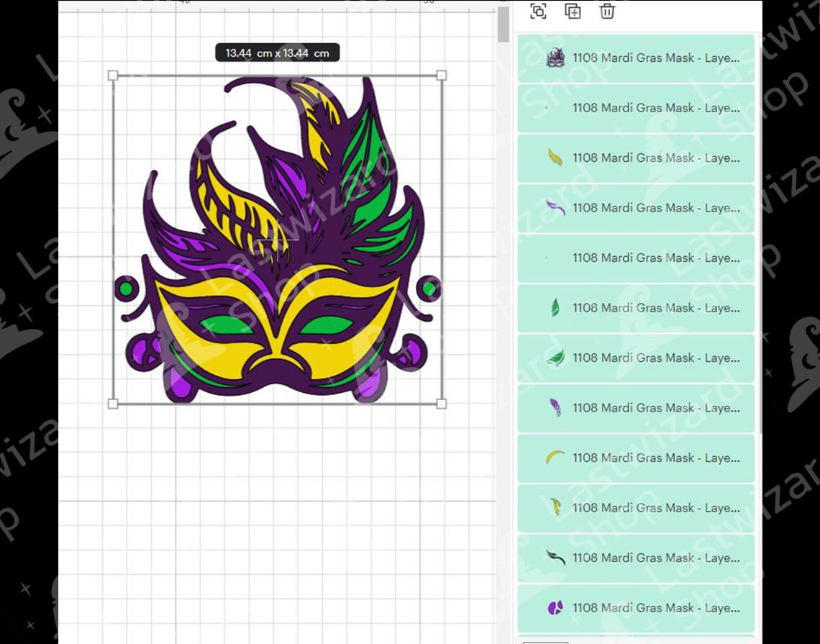Click the bottom-right selection resize handle
820x644 pixels.
440,404
